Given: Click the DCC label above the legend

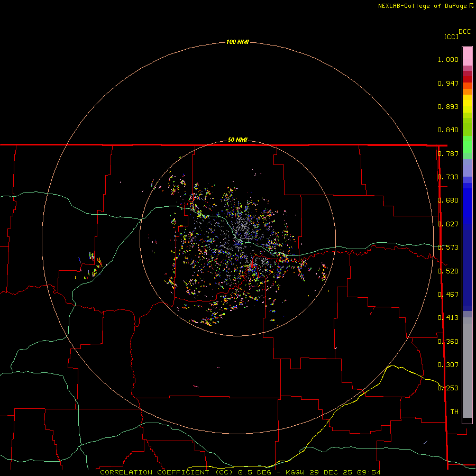Looking at the screenshot, I should click(465, 32).
